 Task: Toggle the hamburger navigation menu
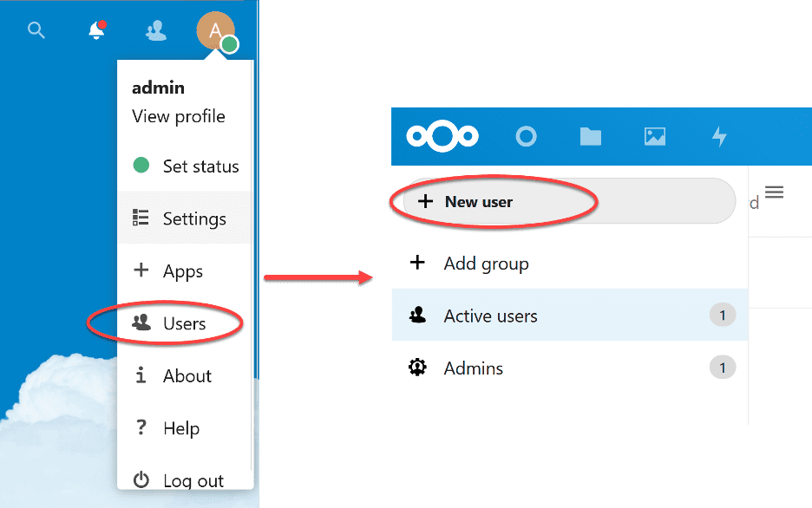click(775, 192)
